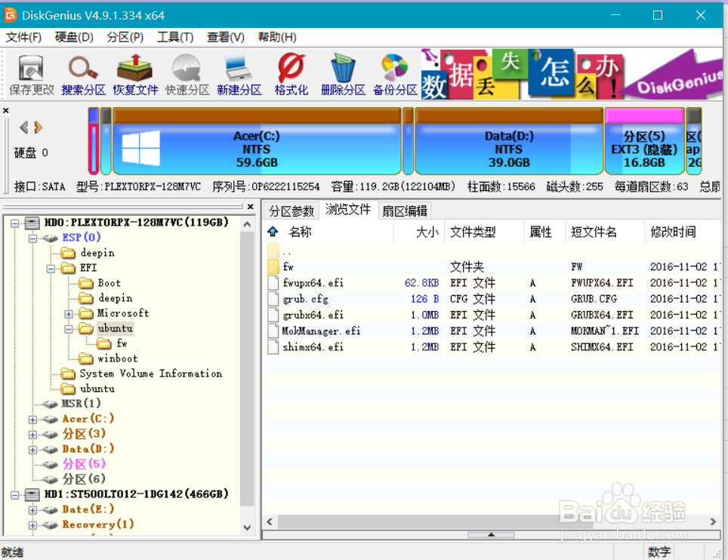The width and height of the screenshot is (728, 560).
Task: Select shimx64.efi file
Action: click(x=492, y=347)
